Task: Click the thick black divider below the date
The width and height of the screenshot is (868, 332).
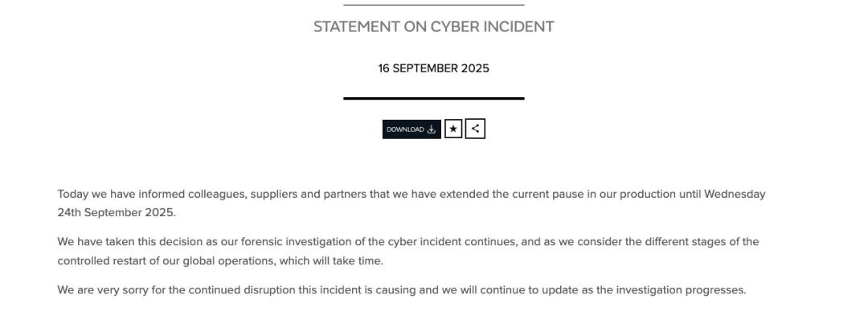Action: pos(433,98)
